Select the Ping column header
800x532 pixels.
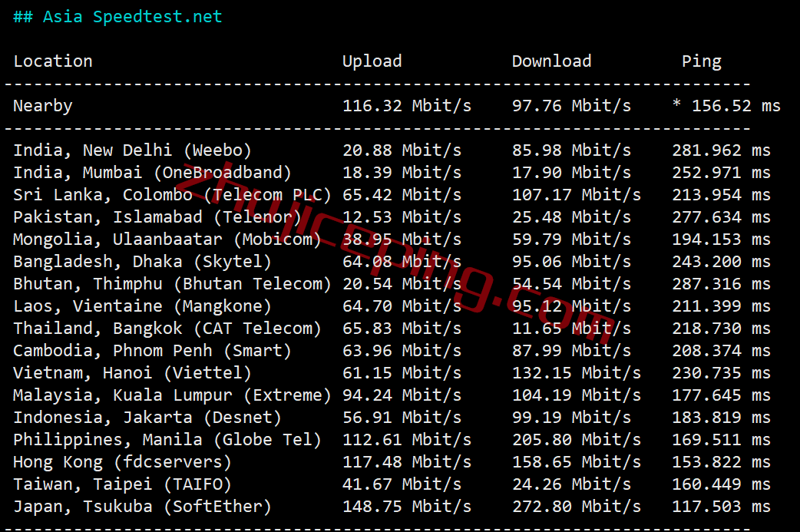point(702,61)
